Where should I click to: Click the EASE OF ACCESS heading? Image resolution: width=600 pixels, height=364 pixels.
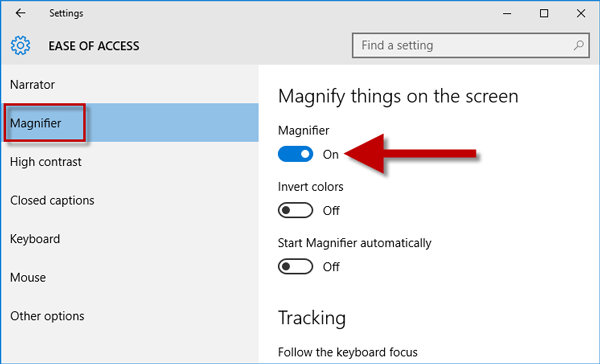tap(94, 46)
